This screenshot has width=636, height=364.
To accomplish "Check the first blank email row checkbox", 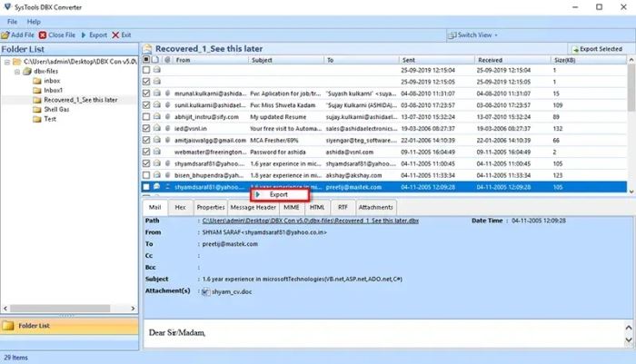I will click(146, 70).
